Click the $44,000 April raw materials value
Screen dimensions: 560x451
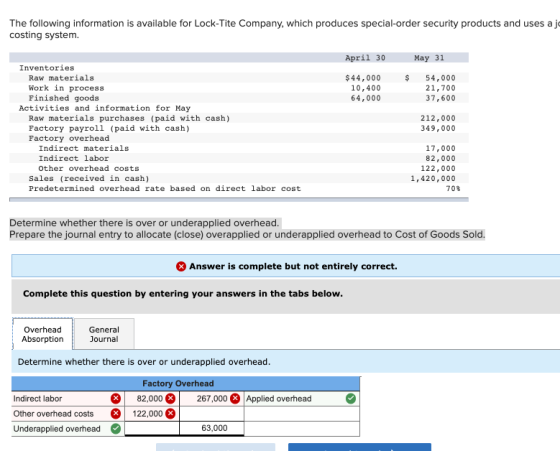point(363,78)
